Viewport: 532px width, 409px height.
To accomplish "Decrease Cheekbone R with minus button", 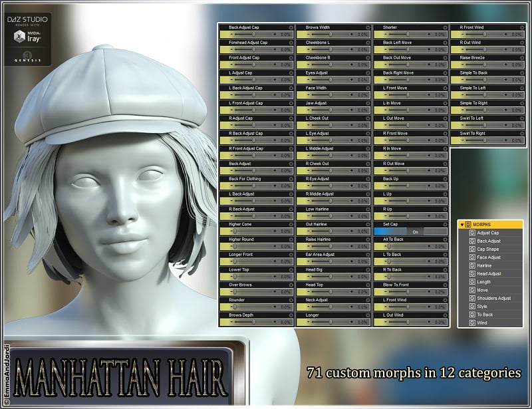I will pyautogui.click(x=309, y=65).
